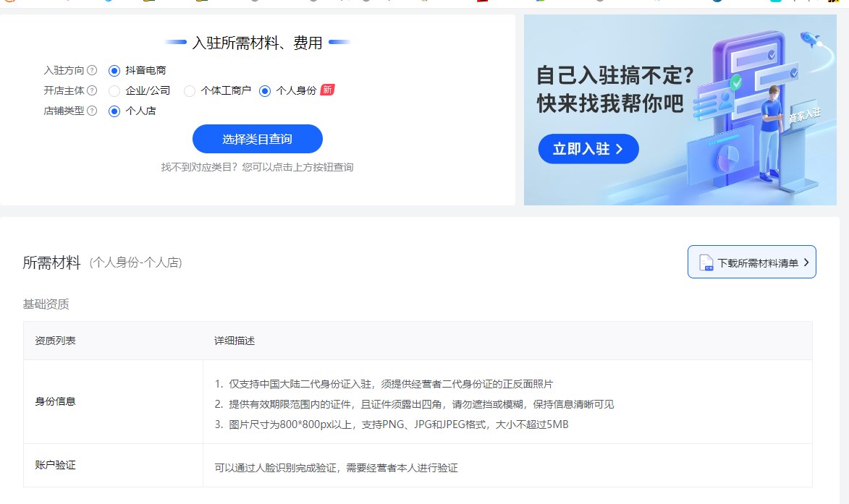Select the 抖音电商 radio button
The height and width of the screenshot is (504, 849).
114,71
